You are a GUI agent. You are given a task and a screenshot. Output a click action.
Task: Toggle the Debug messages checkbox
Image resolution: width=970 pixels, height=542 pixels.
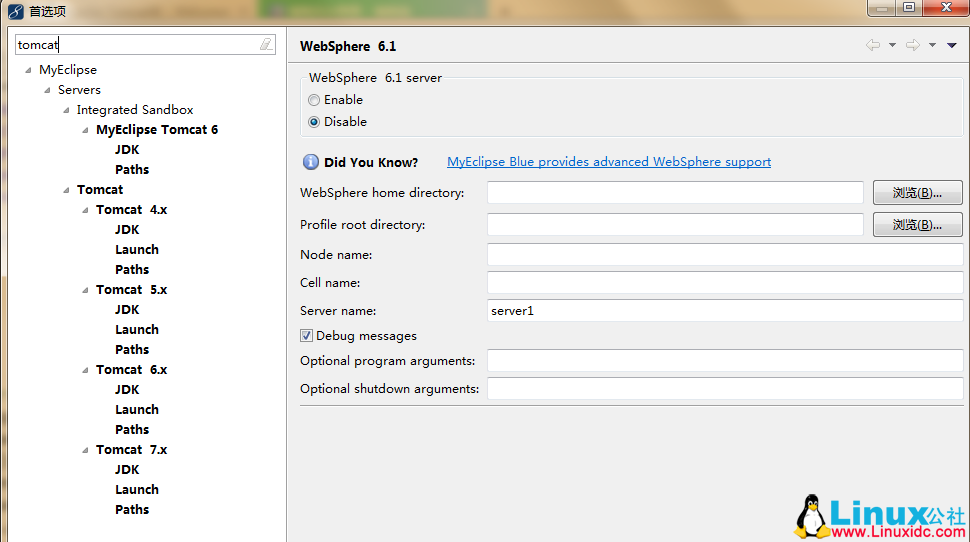pos(306,335)
